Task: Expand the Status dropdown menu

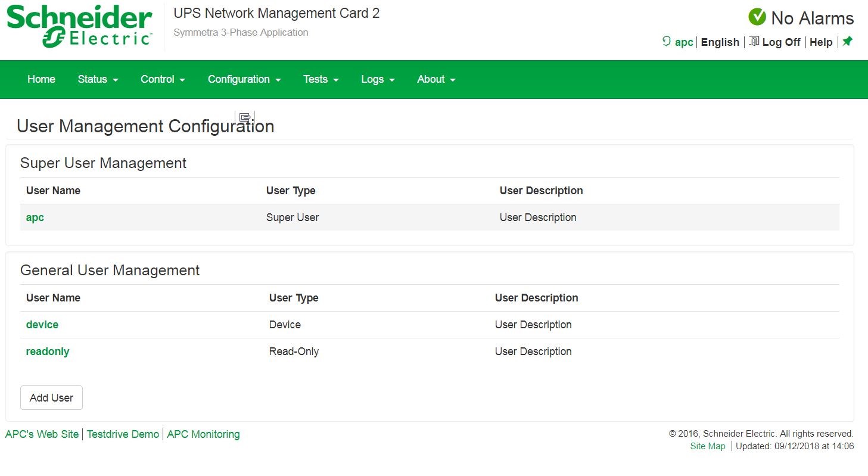Action: [98, 79]
